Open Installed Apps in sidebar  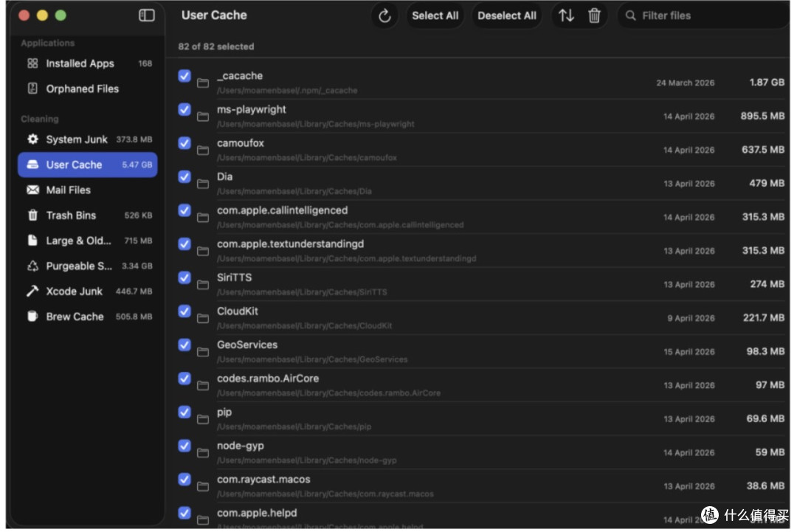(x=87, y=63)
